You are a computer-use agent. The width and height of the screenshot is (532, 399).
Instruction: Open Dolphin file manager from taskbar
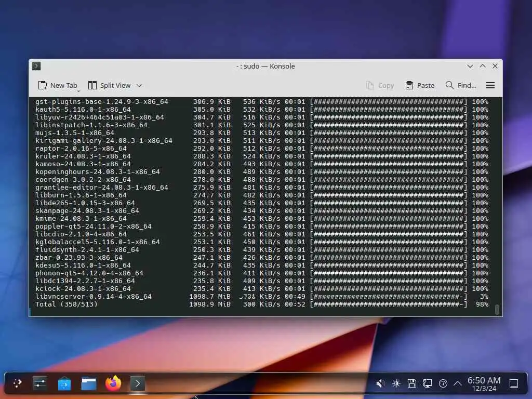[x=89, y=383]
